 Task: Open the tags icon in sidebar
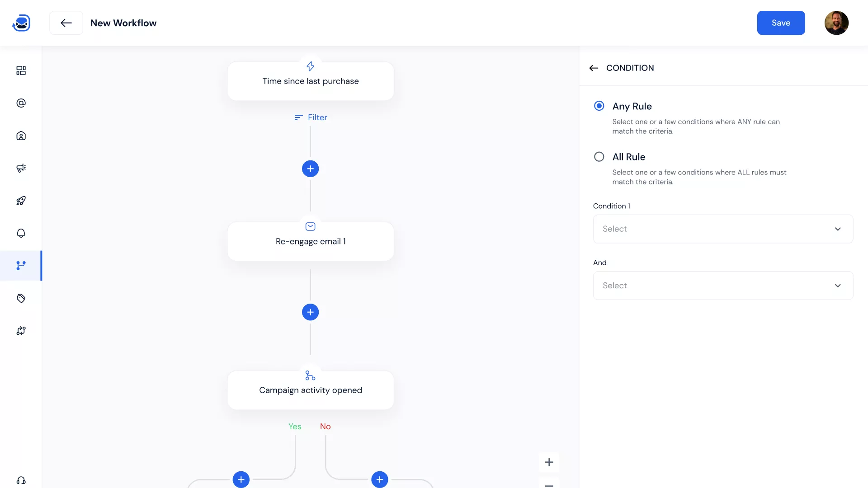point(21,298)
